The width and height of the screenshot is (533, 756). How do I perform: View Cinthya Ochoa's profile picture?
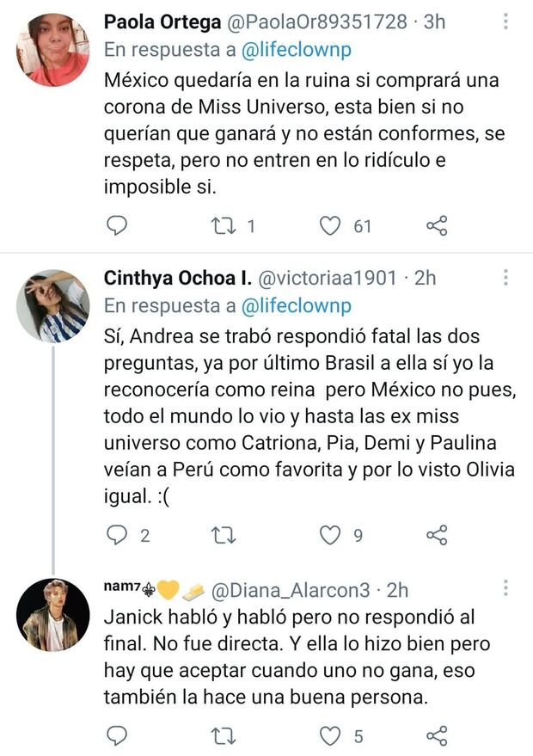52,305
